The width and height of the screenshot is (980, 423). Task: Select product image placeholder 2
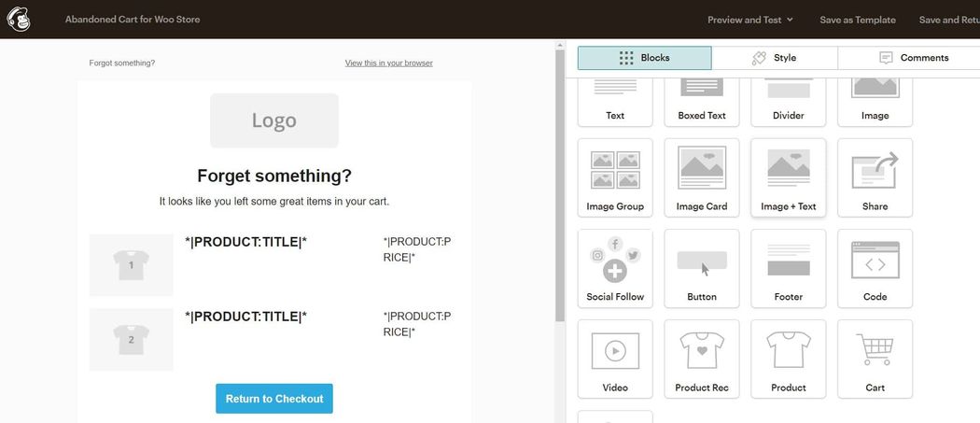click(132, 340)
